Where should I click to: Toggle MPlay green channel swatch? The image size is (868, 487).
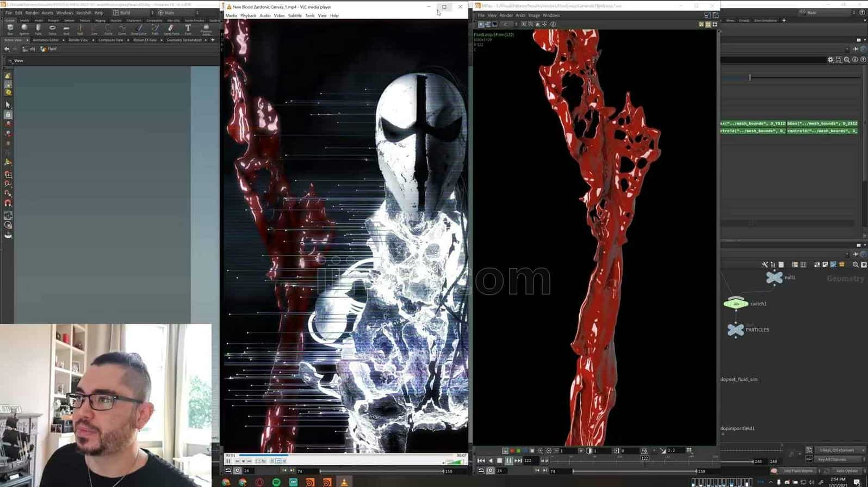point(518,451)
